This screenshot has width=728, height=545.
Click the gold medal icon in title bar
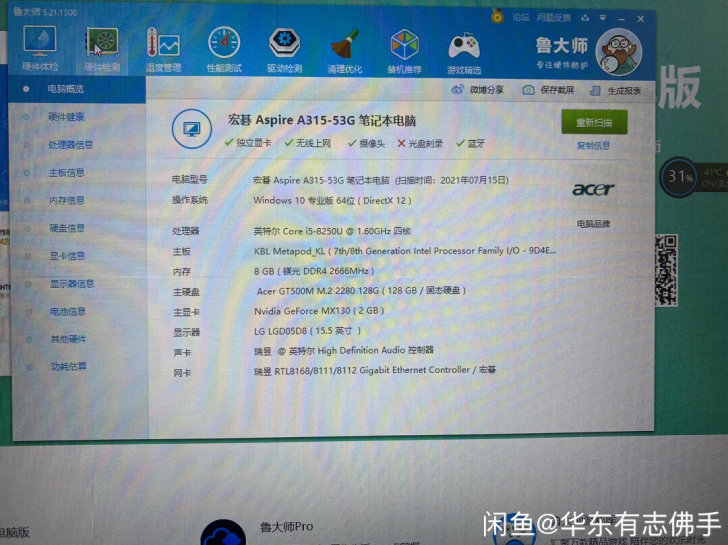(x=497, y=17)
